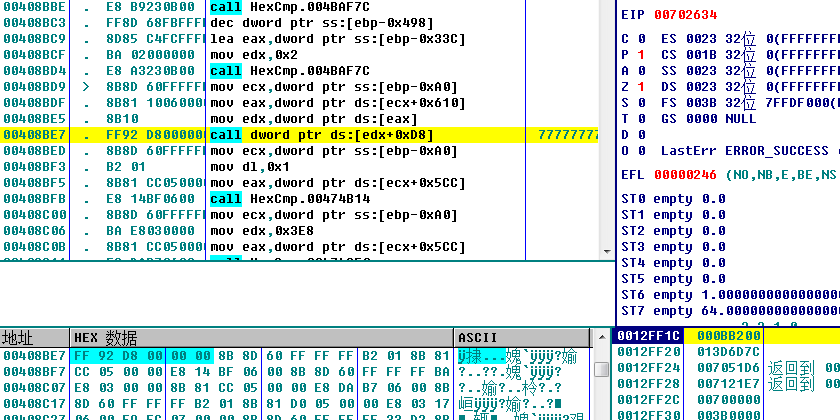Click the 地址 column header in dump
840x420 pixels.
[x=35, y=338]
